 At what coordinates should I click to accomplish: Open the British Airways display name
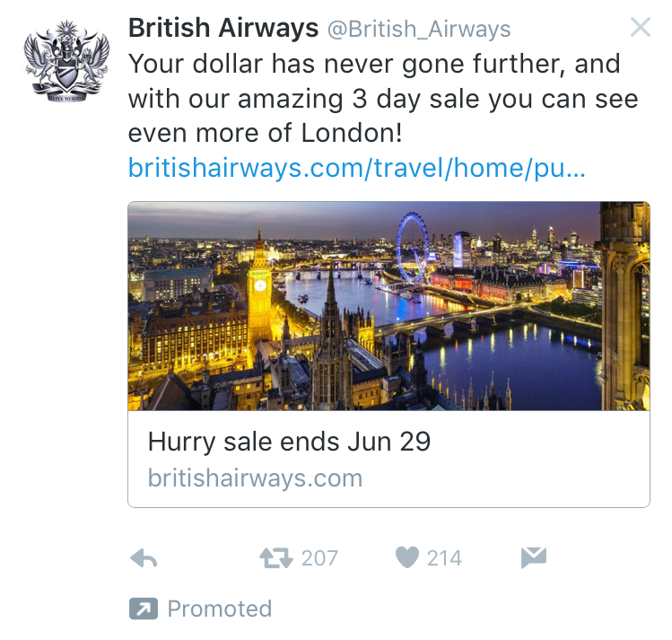(223, 28)
